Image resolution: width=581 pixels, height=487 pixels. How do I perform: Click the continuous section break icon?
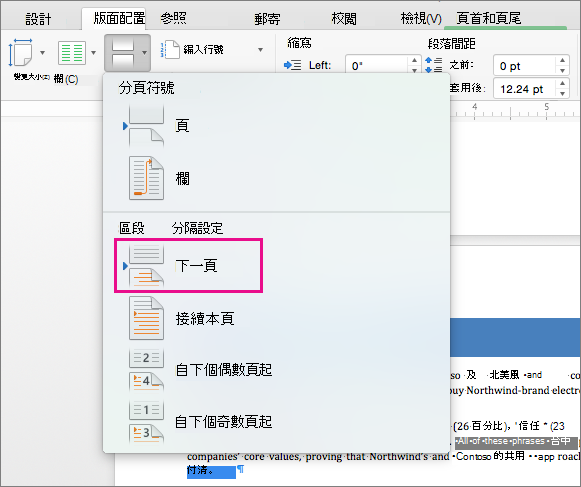146,318
